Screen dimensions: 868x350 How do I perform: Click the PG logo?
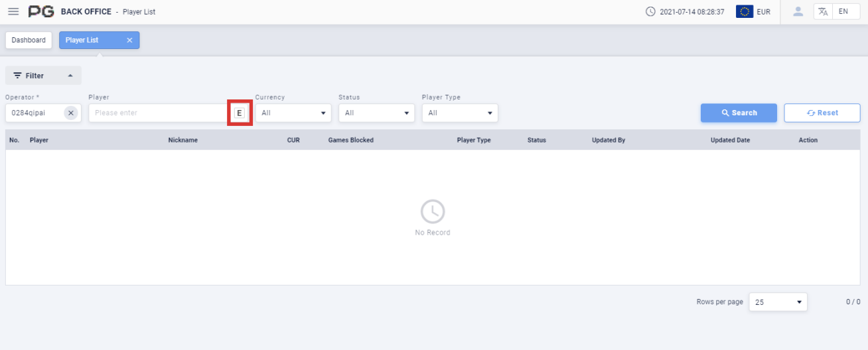41,12
